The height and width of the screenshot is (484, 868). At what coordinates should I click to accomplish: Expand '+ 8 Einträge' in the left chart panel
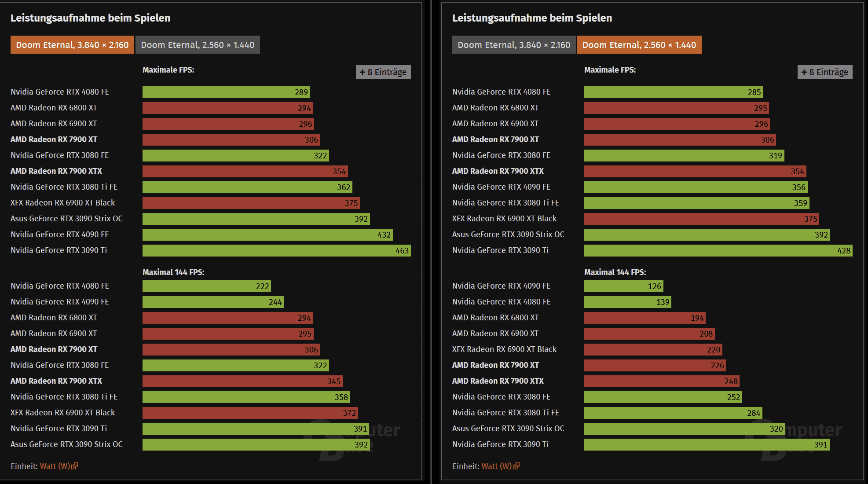point(383,72)
